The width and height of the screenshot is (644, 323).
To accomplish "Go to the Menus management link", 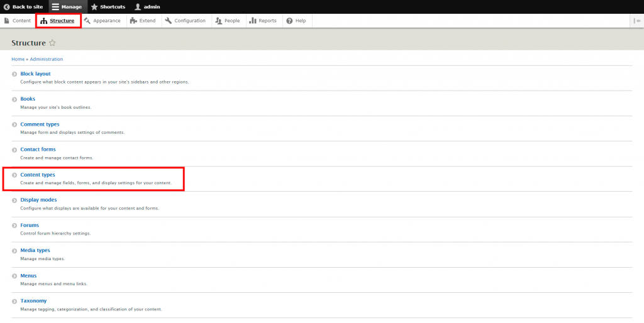I will 28,275.
